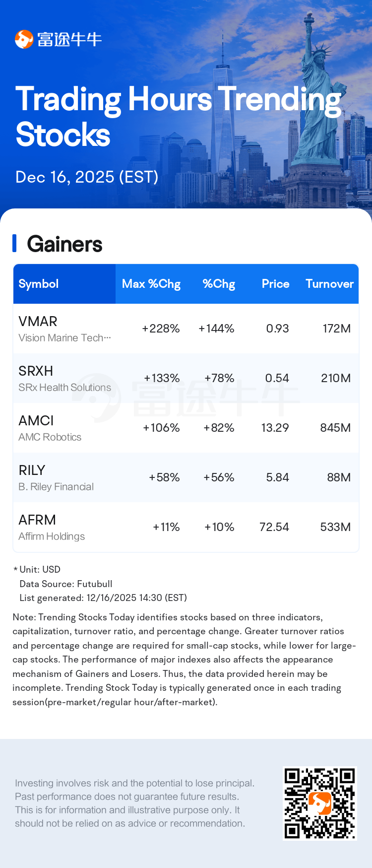Click the Futubull logo icon
372x868 pixels.
pos(24,39)
